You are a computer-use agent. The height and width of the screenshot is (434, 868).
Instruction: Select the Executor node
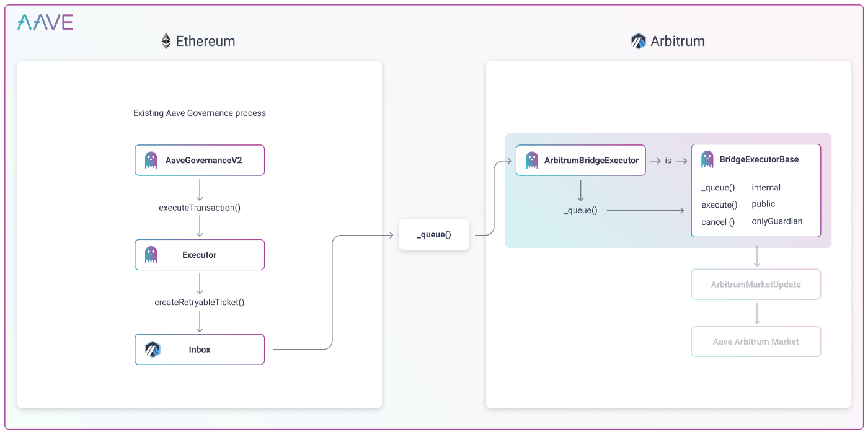point(200,255)
